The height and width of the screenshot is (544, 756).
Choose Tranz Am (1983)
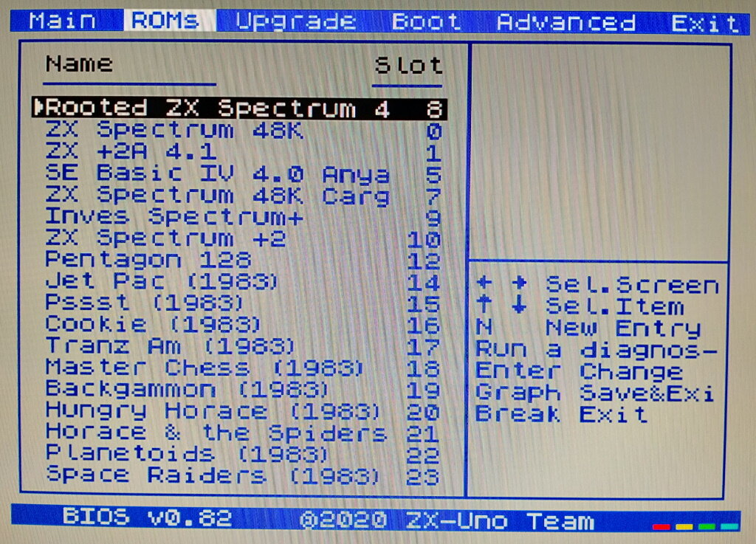[244, 346]
